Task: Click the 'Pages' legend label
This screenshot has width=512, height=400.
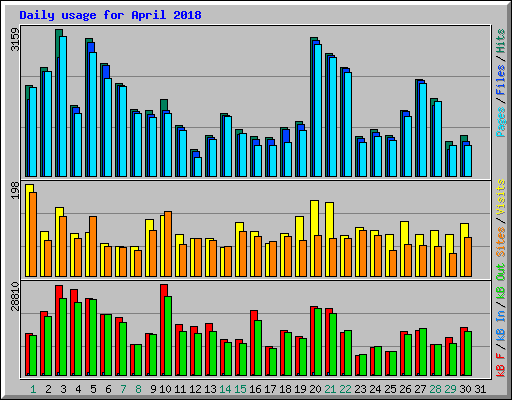Action: [x=500, y=122]
